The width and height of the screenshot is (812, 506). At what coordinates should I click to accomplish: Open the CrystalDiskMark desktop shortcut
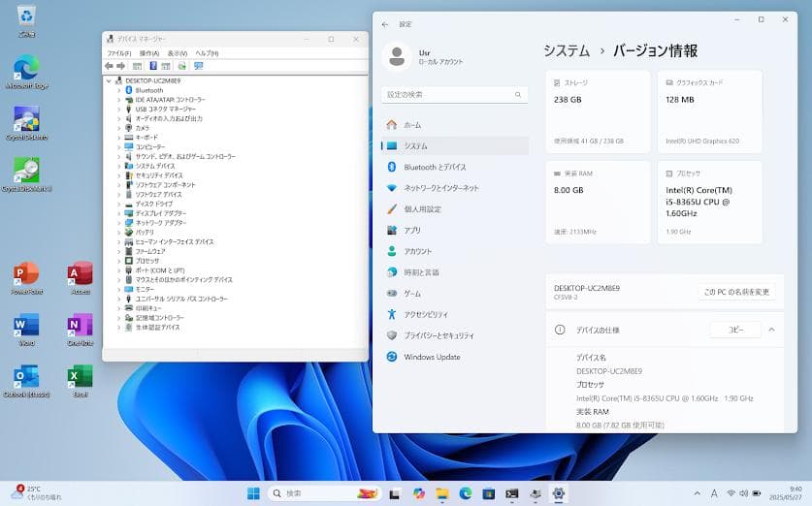pyautogui.click(x=26, y=174)
